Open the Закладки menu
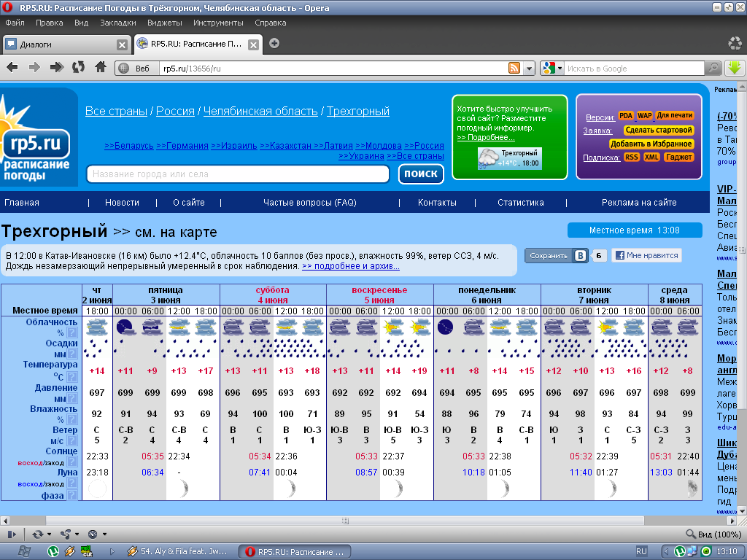Image resolution: width=747 pixels, height=560 pixels. click(117, 23)
